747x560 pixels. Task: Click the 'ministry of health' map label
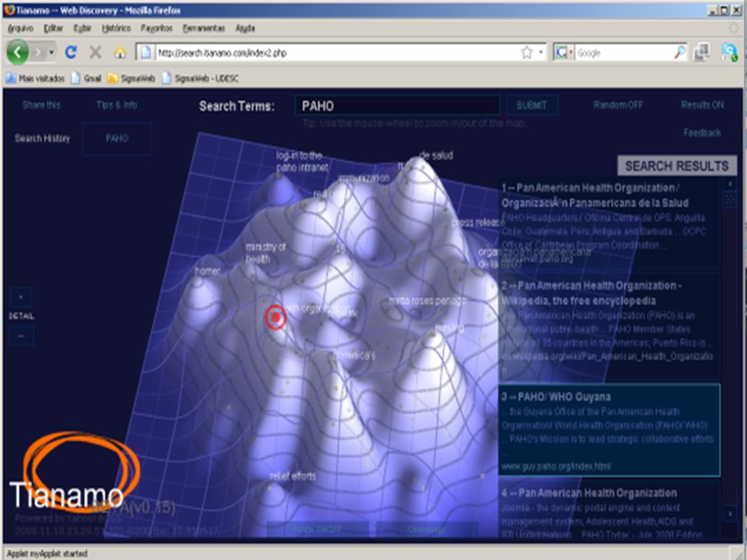265,253
